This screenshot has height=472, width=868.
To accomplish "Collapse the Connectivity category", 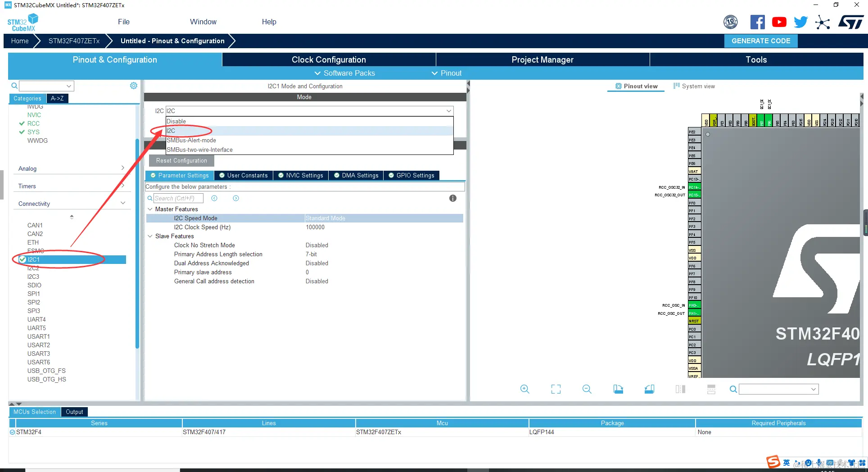I will (x=72, y=204).
